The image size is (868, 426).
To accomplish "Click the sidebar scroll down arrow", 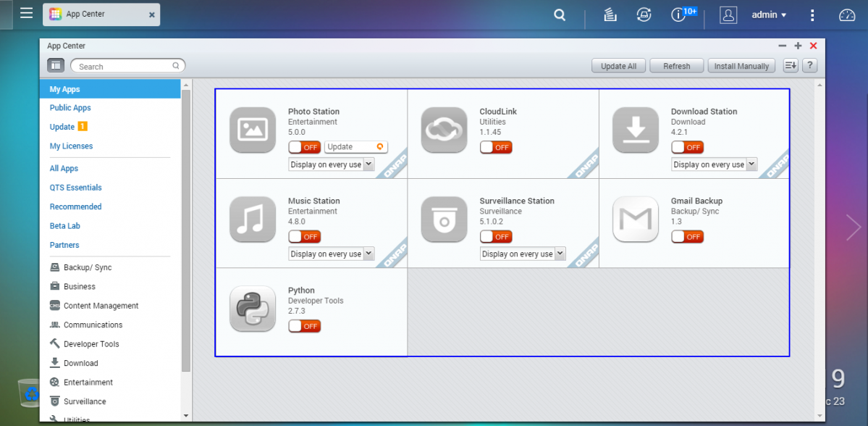I will [x=186, y=415].
